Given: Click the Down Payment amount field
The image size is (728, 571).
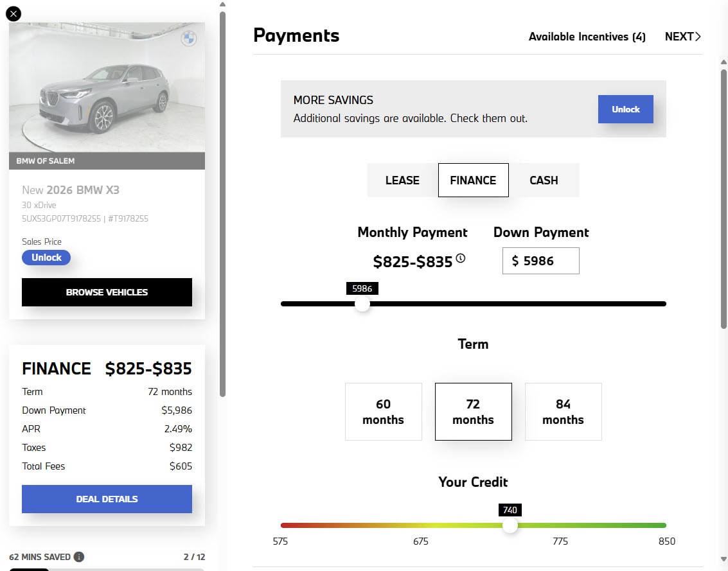Looking at the screenshot, I should pos(540,261).
